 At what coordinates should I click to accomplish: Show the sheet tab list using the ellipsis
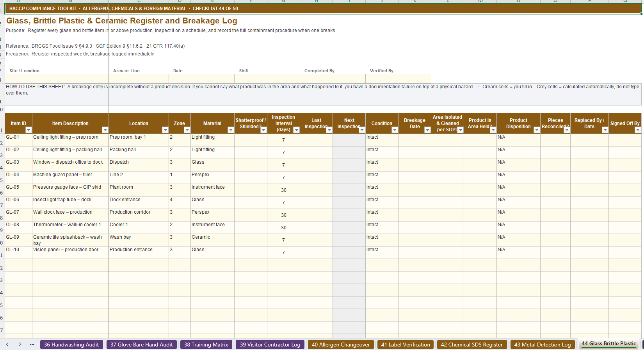(x=32, y=345)
